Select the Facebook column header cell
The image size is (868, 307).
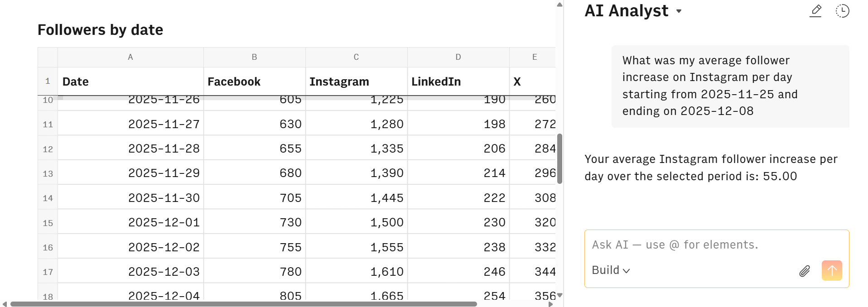(234, 82)
